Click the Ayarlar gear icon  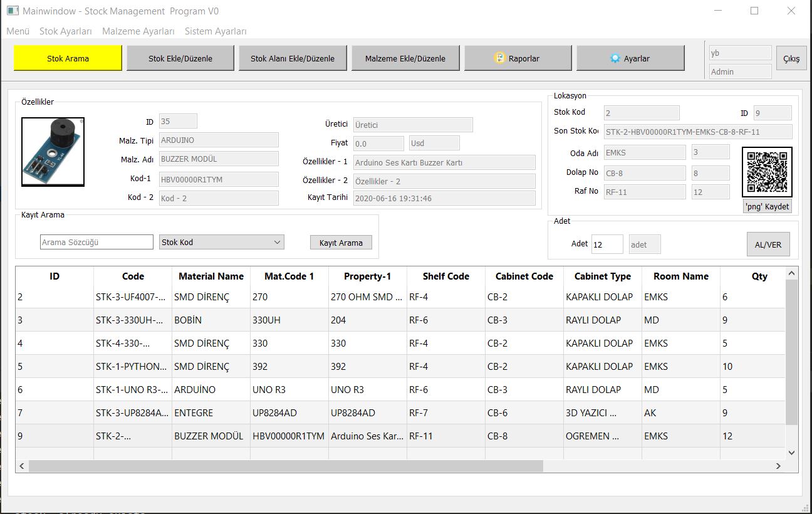click(615, 58)
